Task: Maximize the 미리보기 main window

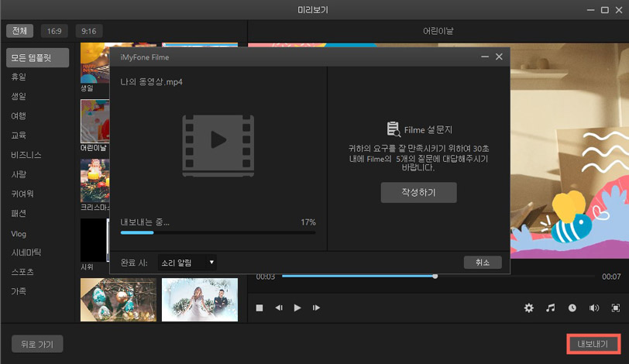Action: click(x=604, y=10)
